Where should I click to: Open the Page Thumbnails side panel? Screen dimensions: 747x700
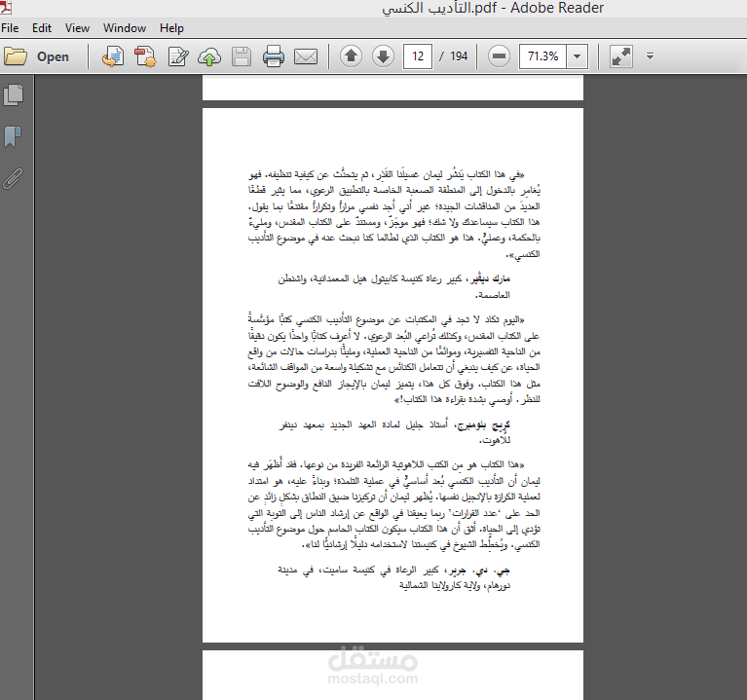coord(14,94)
